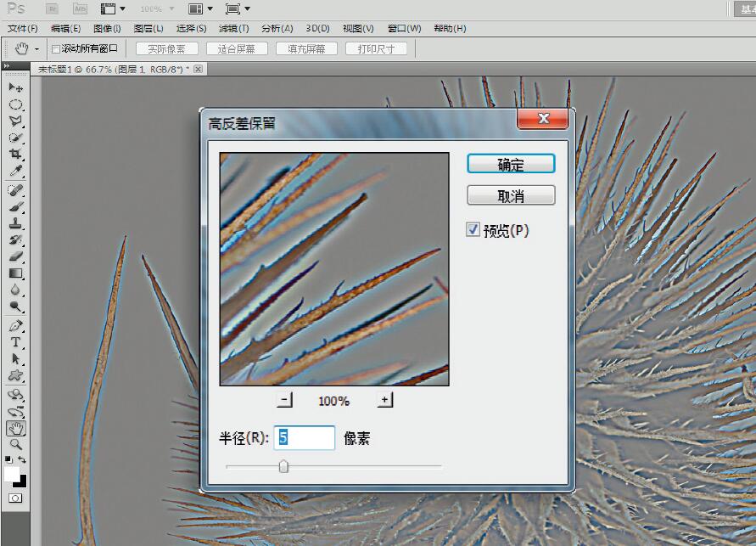This screenshot has height=546, width=756.
Task: Click the 半径(R) radius input field
Action: (x=305, y=437)
